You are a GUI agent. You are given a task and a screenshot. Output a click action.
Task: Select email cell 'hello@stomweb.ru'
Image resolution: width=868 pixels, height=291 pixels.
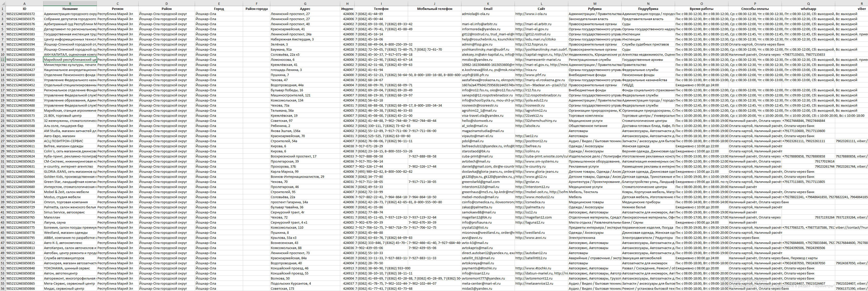pyautogui.click(x=488, y=121)
